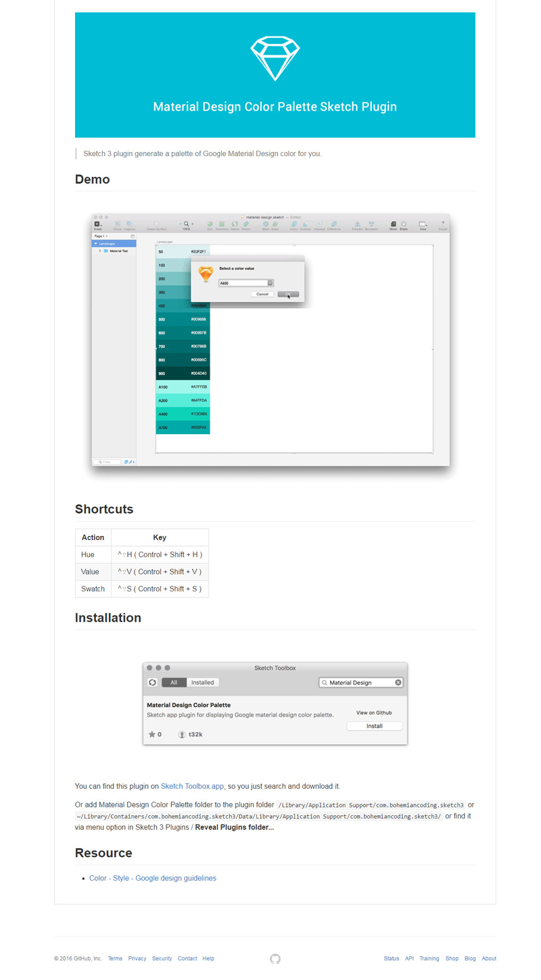Click the Sketch app icon in color dialog
This screenshot has height=980, width=541.
[x=206, y=274]
